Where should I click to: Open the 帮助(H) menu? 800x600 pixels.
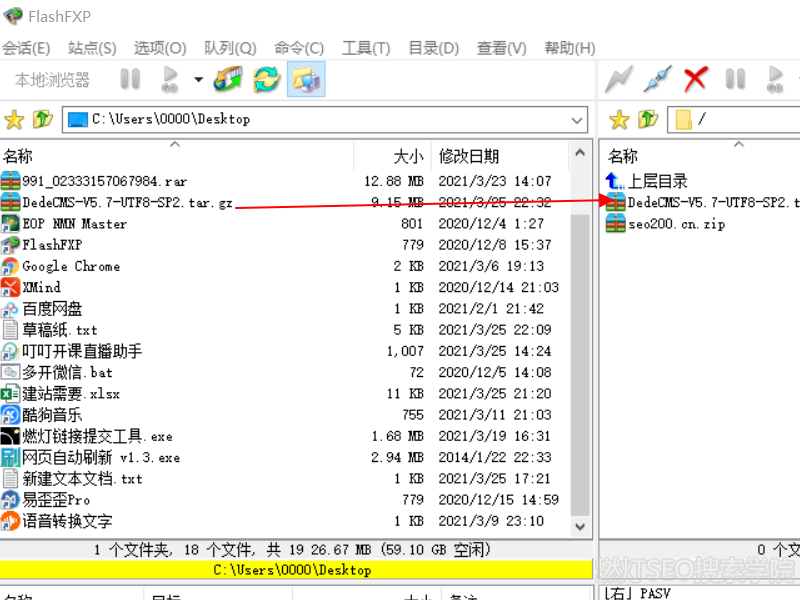pos(570,48)
